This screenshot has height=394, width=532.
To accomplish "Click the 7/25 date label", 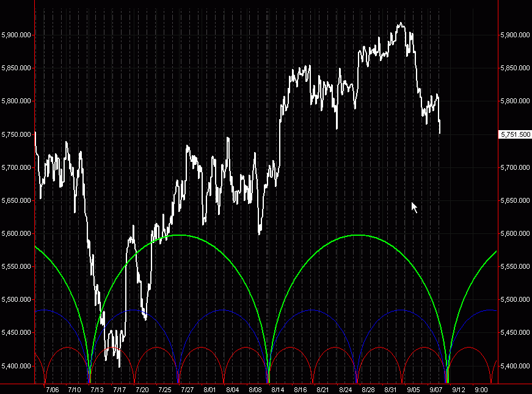I will [x=165, y=390].
